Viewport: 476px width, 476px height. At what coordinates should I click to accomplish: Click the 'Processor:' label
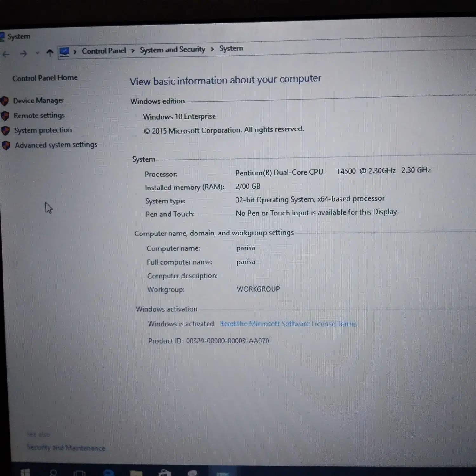(x=161, y=174)
